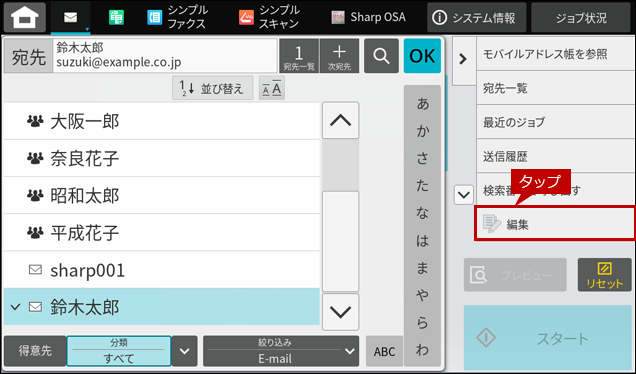Toggle the text size icon

272,88
